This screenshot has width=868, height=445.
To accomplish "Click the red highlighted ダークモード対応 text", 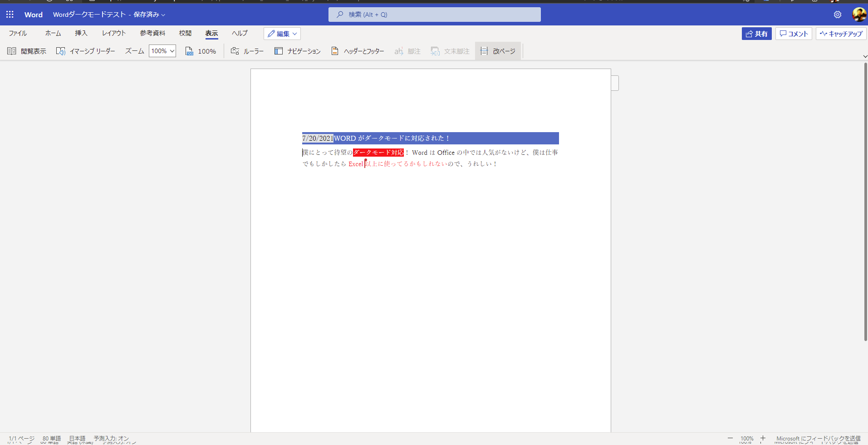I will click(x=378, y=153).
